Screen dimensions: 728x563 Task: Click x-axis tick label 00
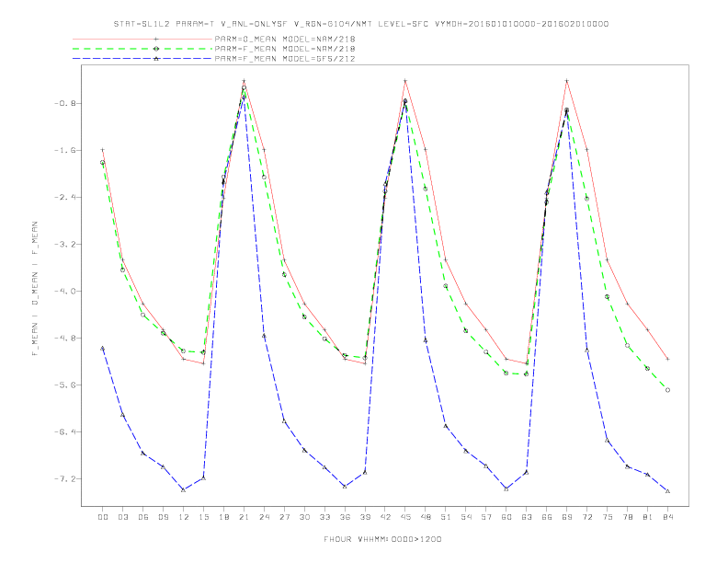click(x=103, y=517)
